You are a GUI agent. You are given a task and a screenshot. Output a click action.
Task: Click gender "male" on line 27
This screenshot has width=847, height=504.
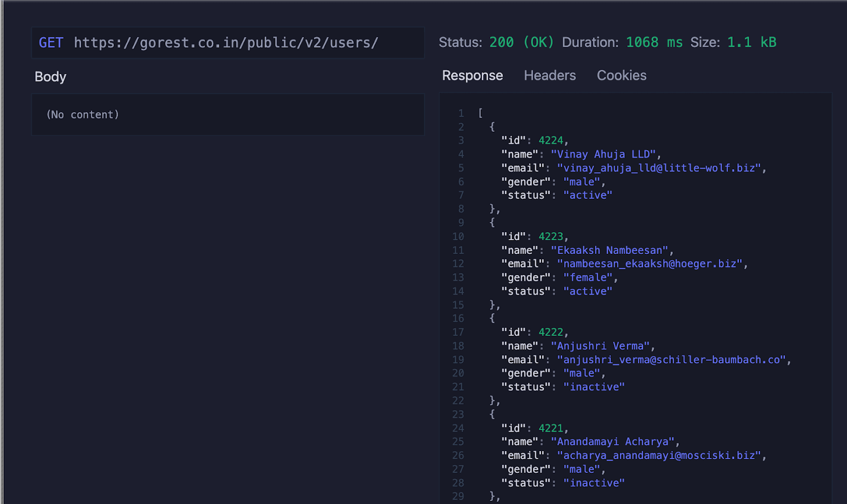click(x=582, y=469)
